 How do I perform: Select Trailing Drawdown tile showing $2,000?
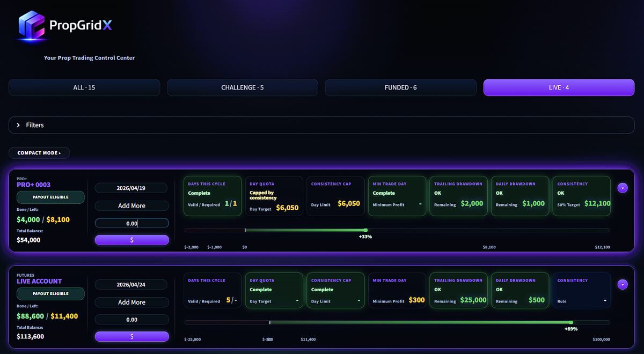click(458, 196)
